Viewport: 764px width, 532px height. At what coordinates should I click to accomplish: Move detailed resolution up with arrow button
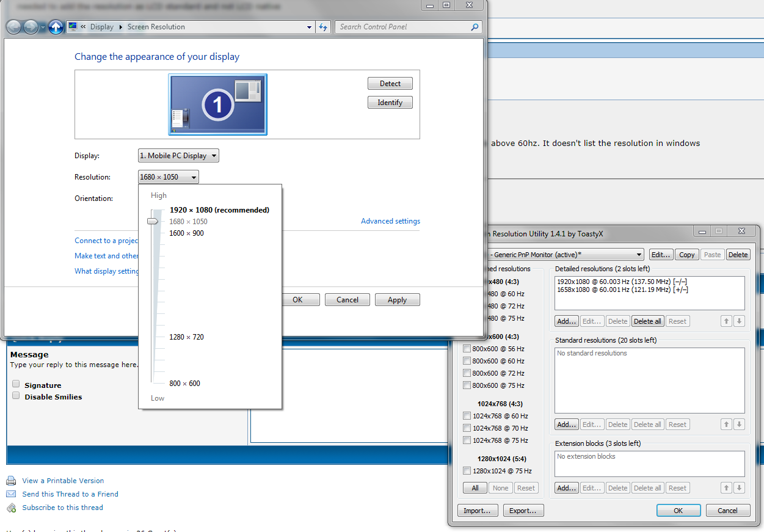tap(726, 321)
